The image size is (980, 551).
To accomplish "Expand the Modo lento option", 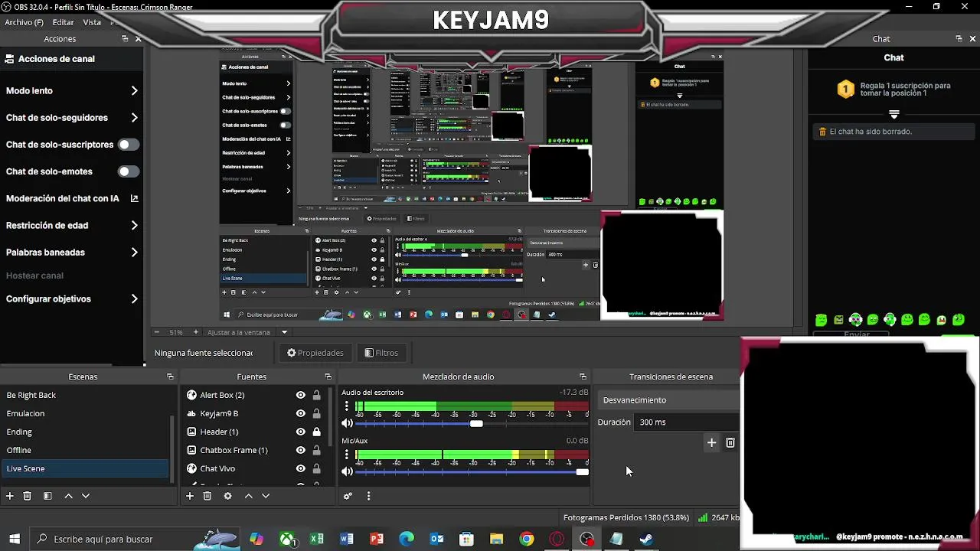I will (x=134, y=90).
